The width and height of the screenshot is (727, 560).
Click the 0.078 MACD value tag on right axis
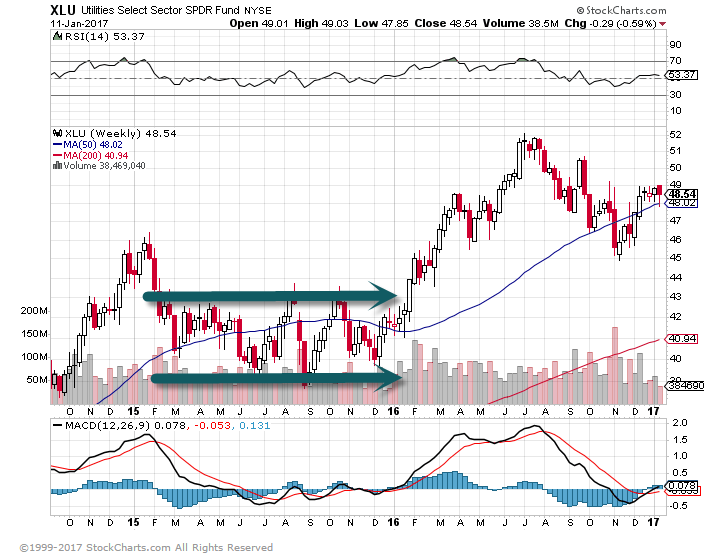682,486
